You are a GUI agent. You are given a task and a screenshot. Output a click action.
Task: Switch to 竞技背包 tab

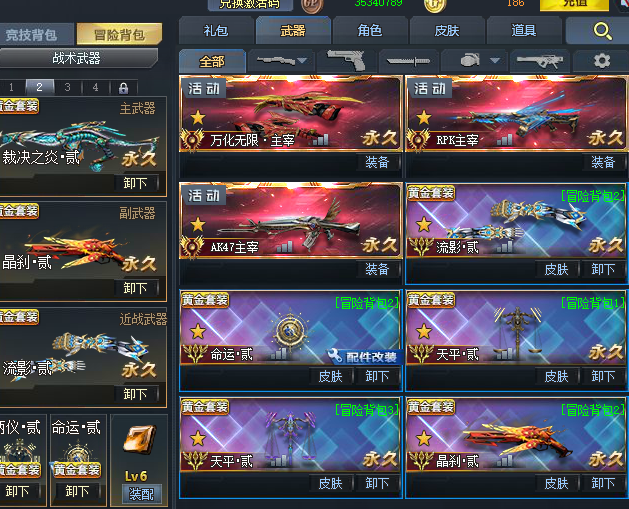coord(32,35)
